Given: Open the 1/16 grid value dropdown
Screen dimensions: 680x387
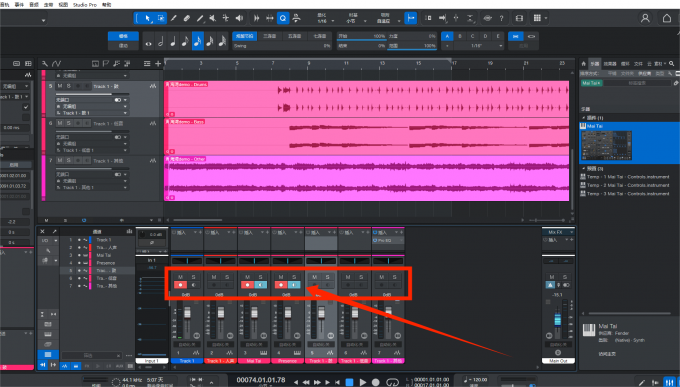Looking at the screenshot, I should click(x=478, y=46).
